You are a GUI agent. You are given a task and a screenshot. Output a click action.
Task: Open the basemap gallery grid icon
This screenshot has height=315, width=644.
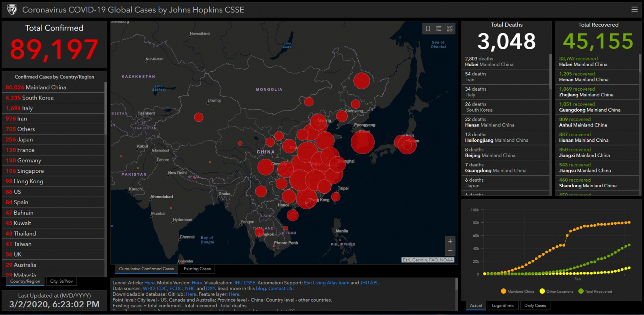click(450, 29)
